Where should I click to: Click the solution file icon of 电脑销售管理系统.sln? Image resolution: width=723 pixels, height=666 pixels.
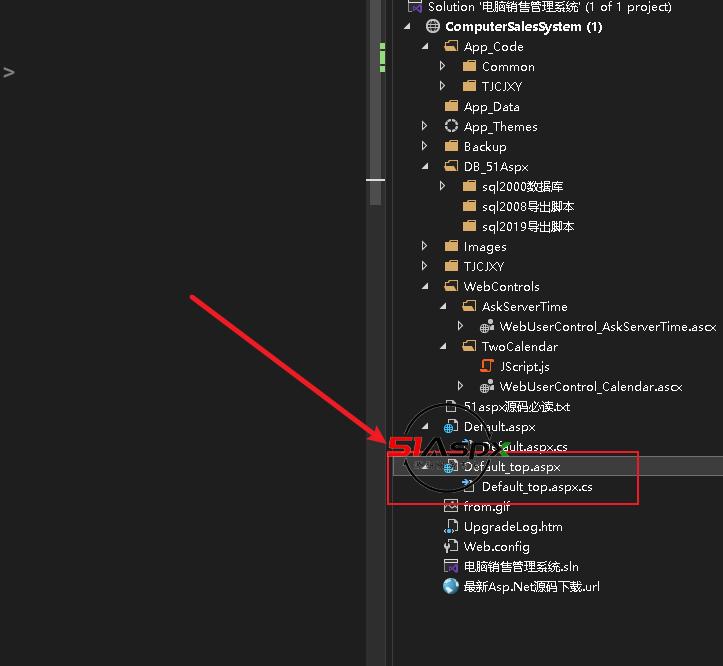(451, 566)
